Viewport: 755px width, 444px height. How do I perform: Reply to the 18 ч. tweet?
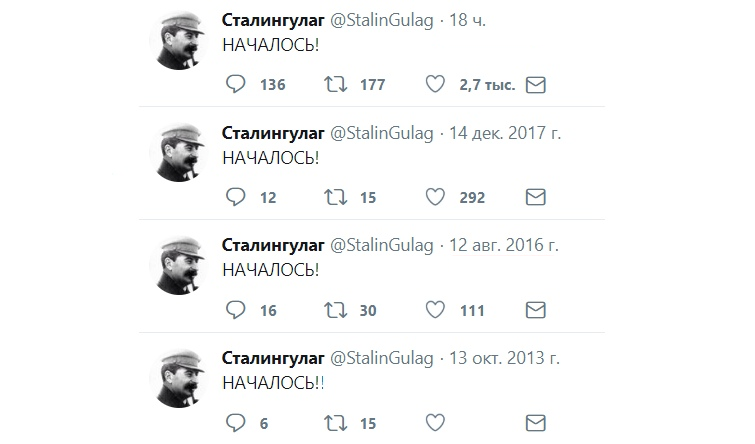click(x=236, y=84)
